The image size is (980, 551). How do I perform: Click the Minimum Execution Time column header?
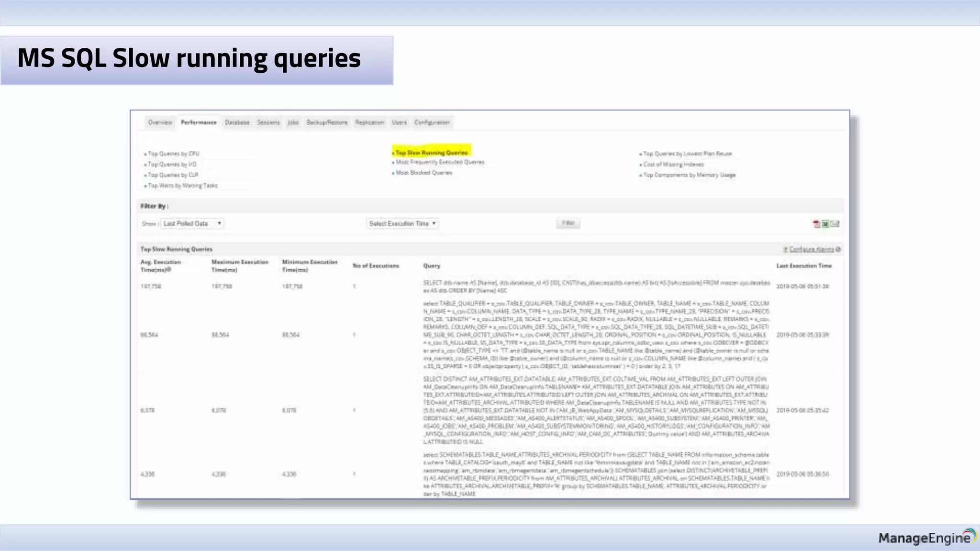(310, 266)
